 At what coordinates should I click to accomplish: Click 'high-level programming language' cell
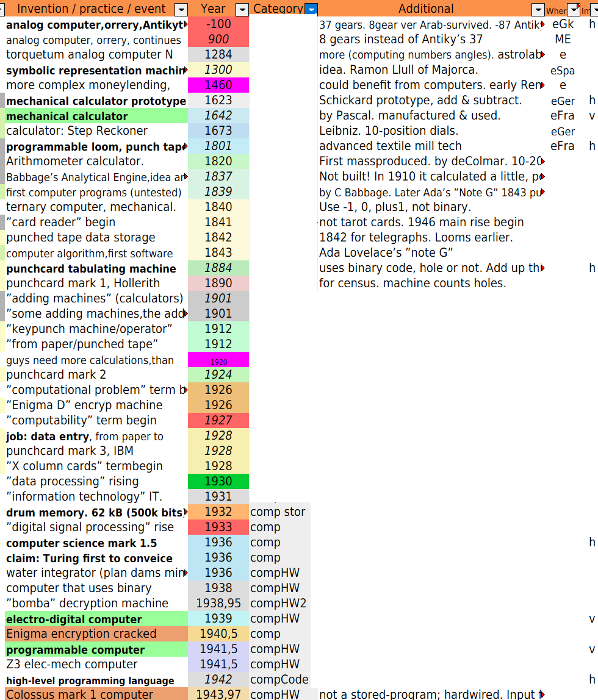click(x=96, y=680)
